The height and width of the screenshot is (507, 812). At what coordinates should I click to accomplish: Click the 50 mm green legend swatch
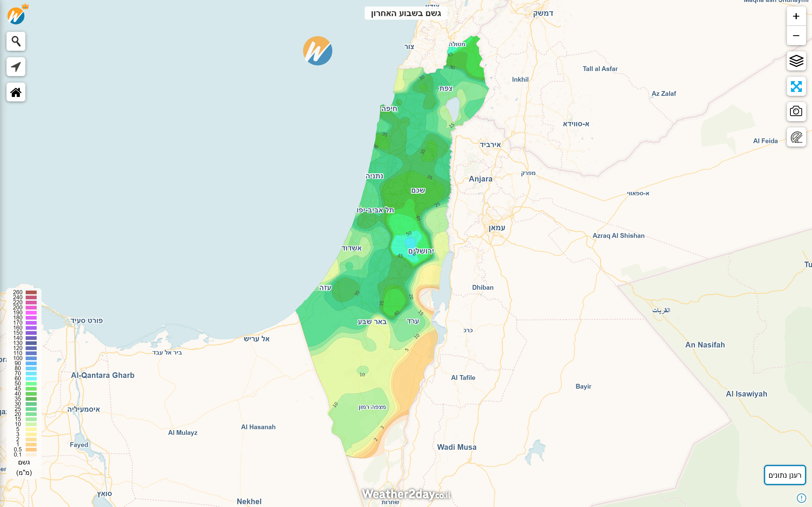[x=31, y=384]
